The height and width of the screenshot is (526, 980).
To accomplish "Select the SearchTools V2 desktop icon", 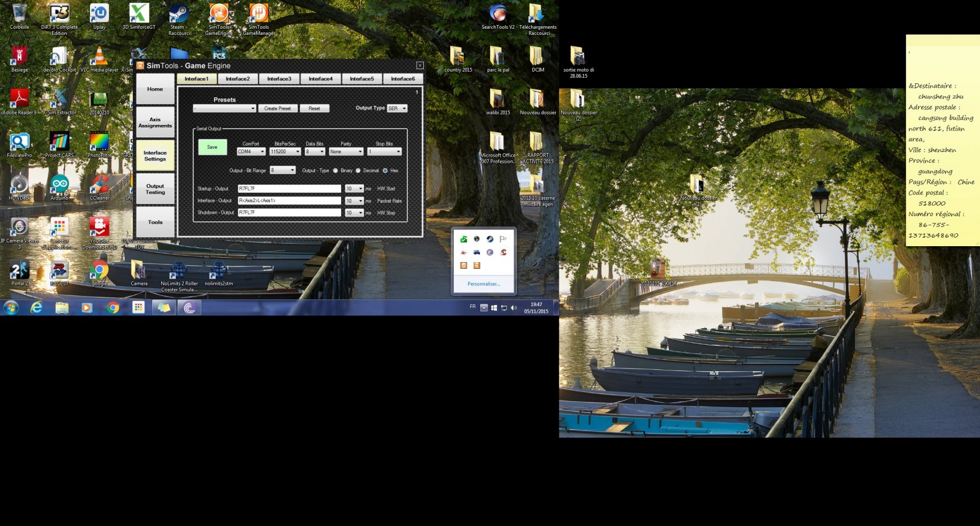I will pos(498,17).
